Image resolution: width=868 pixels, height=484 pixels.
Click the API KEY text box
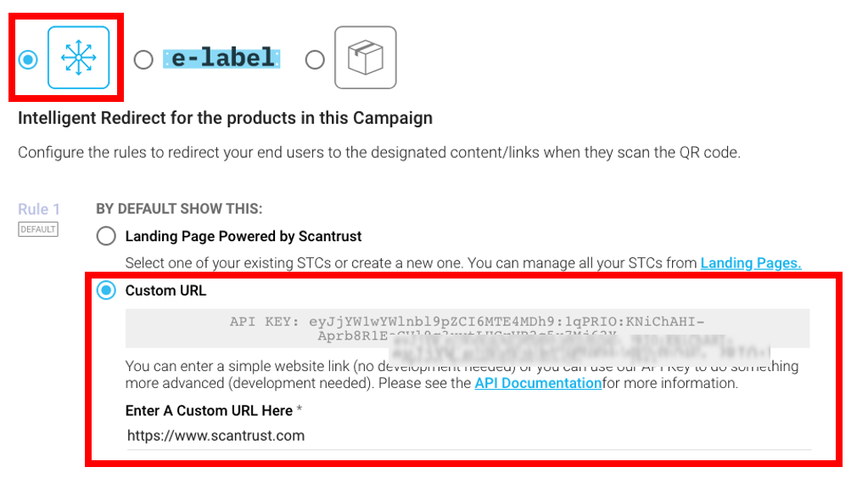[x=467, y=328]
